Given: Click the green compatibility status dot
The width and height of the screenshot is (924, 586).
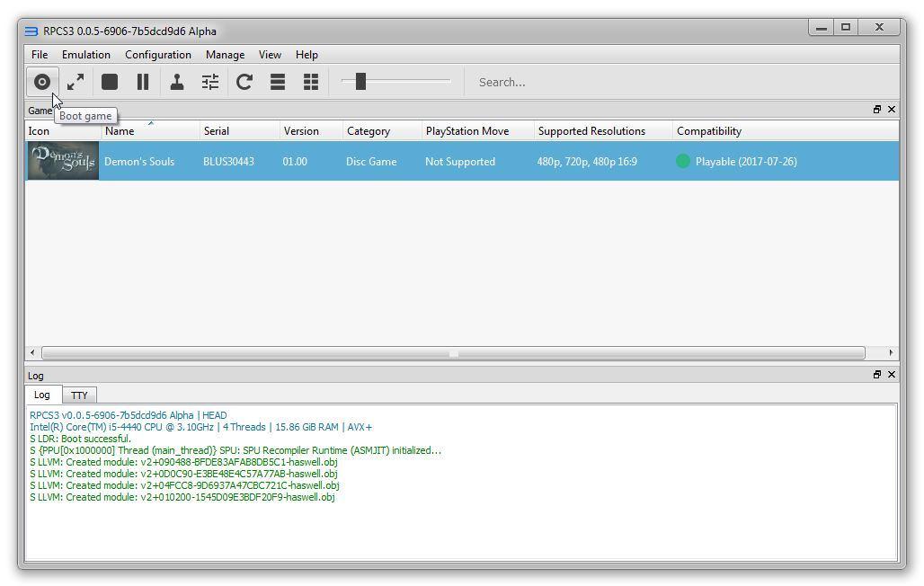Looking at the screenshot, I should 682,161.
